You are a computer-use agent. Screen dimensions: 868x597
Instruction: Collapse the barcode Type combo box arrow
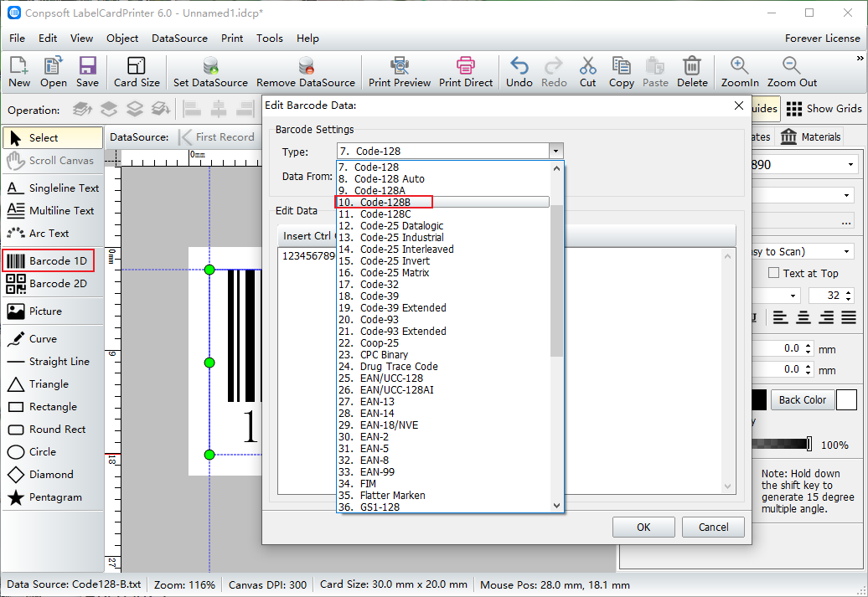555,151
